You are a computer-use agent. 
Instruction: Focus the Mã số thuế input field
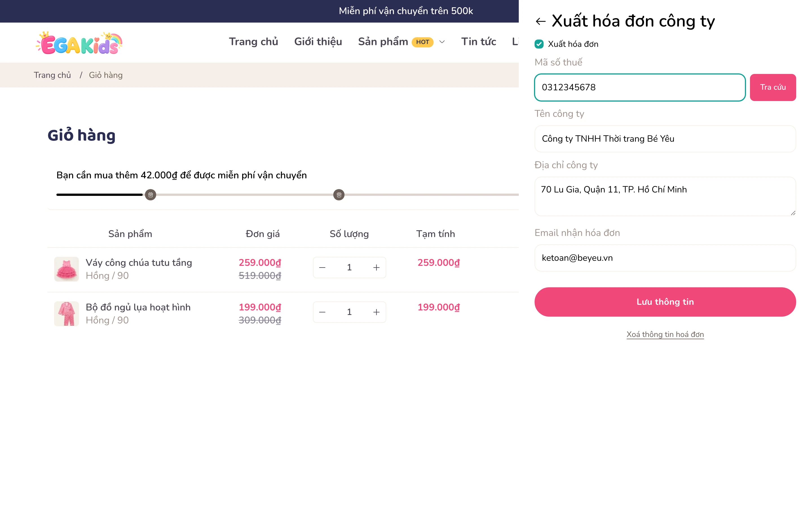640,87
